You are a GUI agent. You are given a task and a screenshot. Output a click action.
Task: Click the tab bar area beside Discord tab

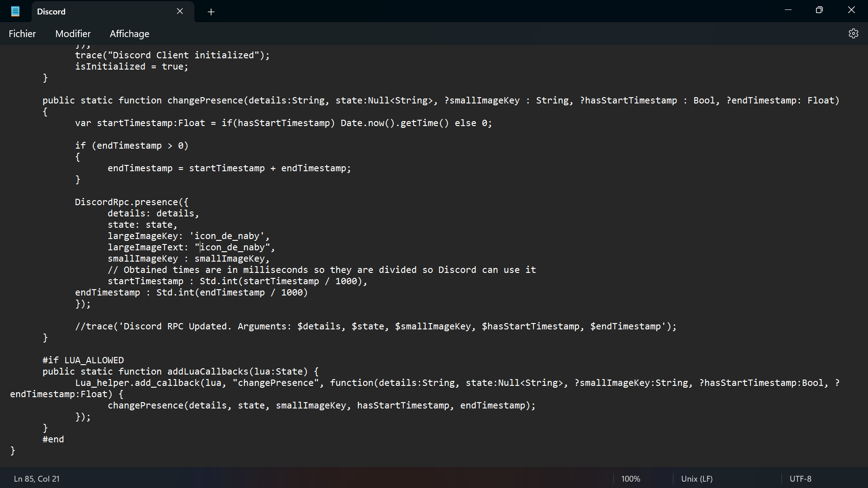point(407,11)
